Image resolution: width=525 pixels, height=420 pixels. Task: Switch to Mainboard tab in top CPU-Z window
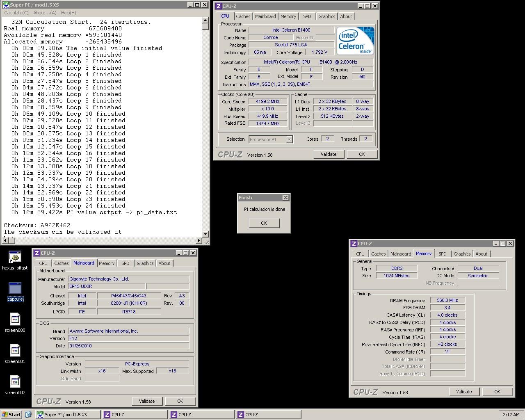(265, 16)
